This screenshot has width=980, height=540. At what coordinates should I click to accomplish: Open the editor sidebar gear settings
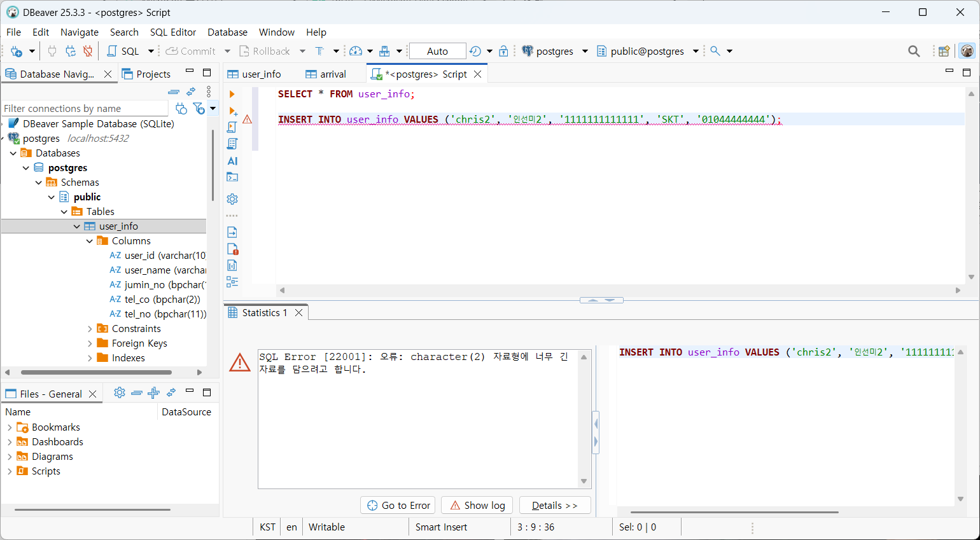232,199
